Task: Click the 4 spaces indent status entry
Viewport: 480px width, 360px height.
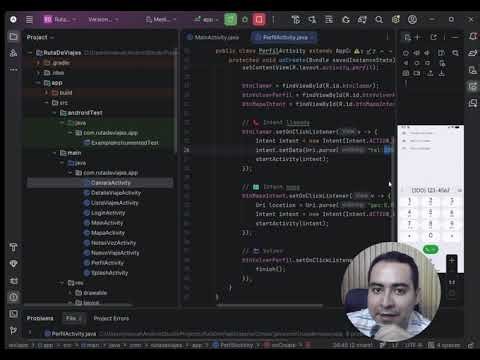Action: [x=447, y=345]
